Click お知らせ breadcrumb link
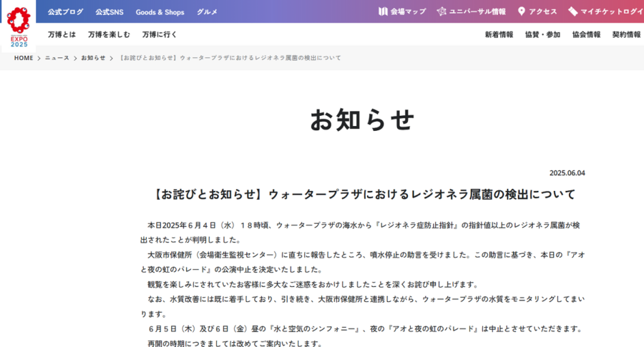 click(93, 58)
